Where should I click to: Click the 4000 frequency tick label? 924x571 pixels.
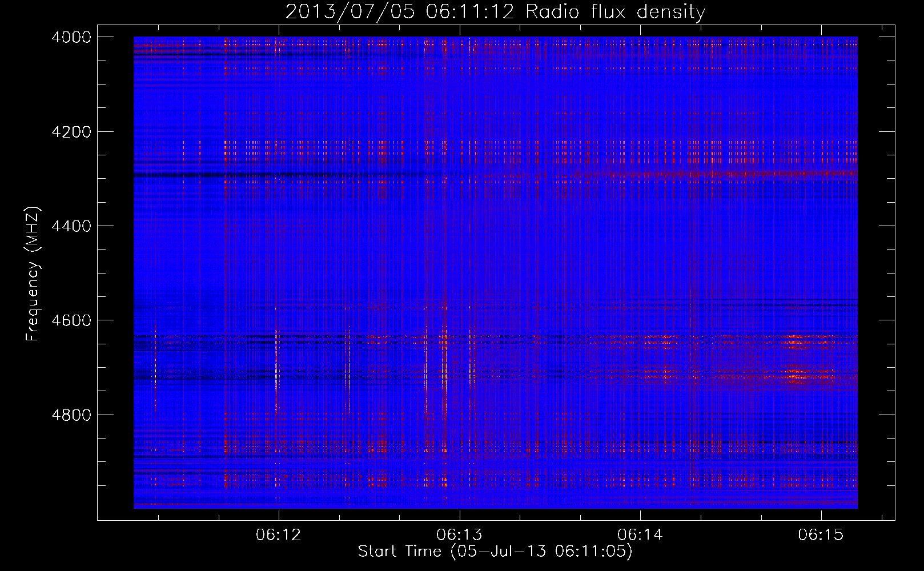pyautogui.click(x=71, y=37)
